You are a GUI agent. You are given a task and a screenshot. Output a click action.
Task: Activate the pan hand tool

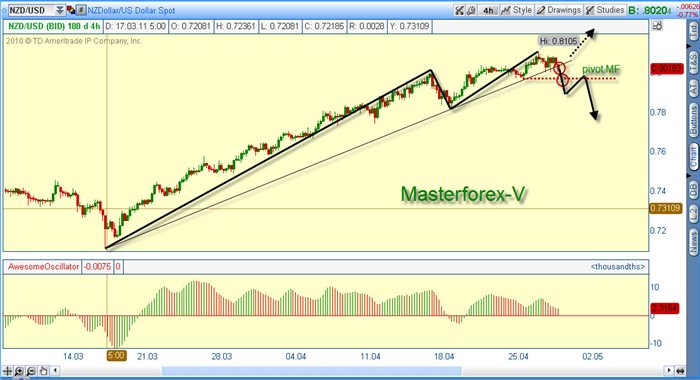[43, 371]
